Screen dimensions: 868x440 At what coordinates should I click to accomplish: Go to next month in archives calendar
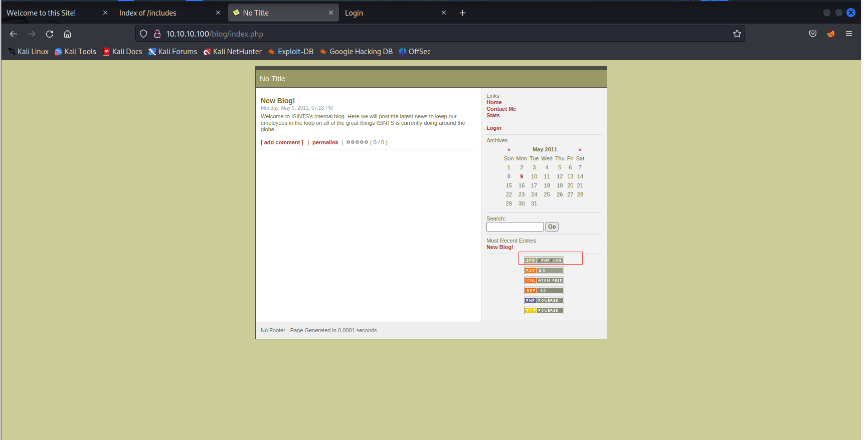[580, 149]
